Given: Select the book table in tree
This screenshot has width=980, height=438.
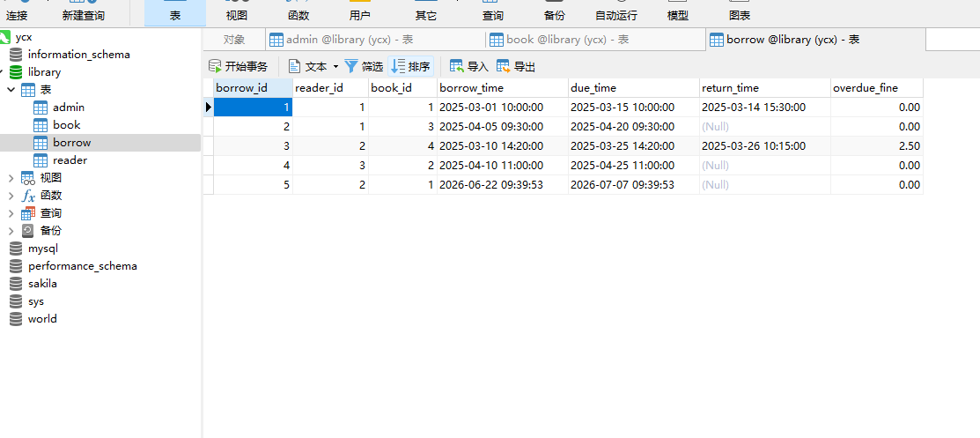Looking at the screenshot, I should [67, 124].
